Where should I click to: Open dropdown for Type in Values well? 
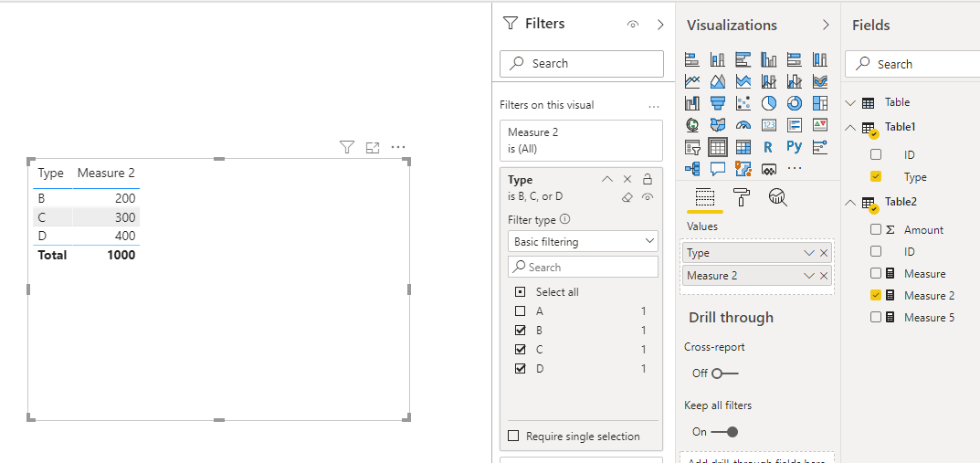(808, 253)
